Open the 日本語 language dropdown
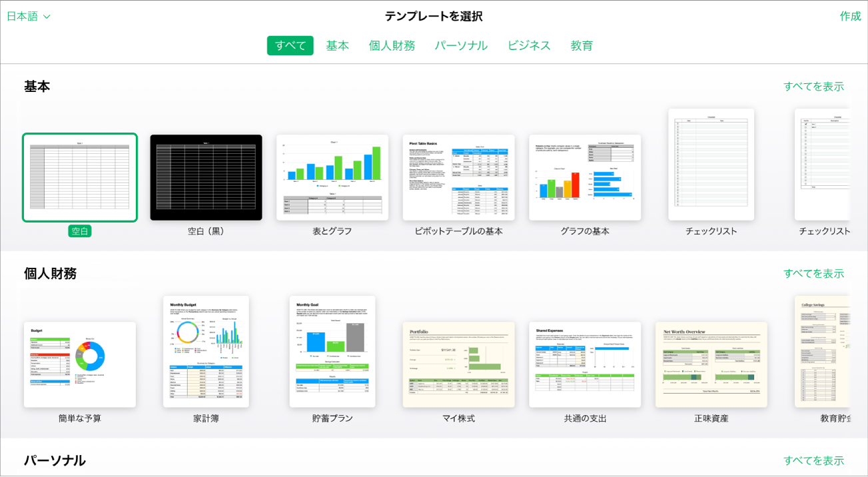 [x=28, y=15]
